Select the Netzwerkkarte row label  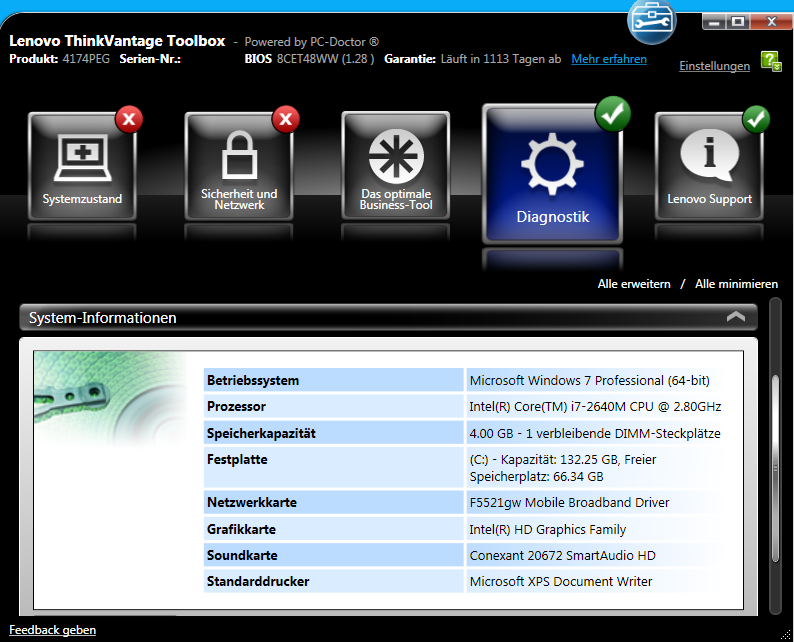pos(252,502)
